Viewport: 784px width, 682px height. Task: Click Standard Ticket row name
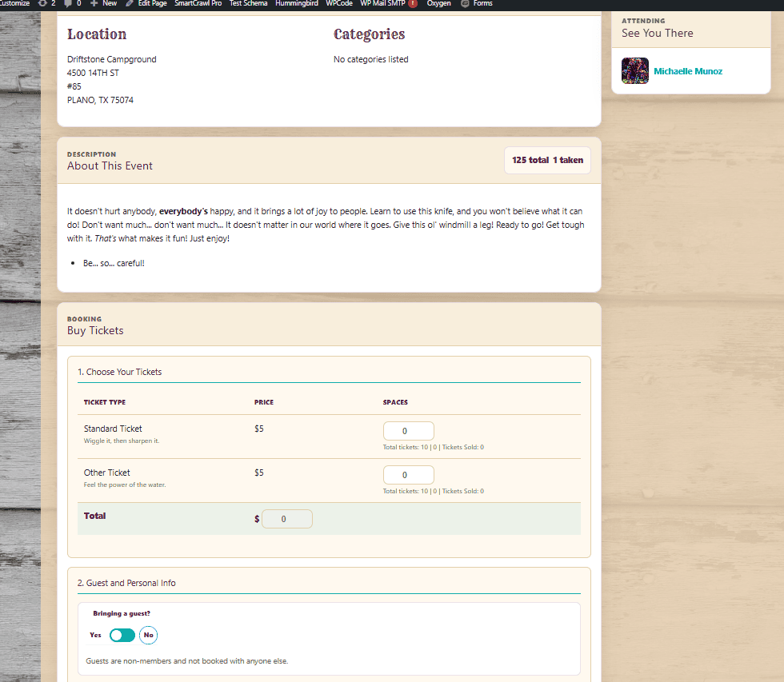pos(113,429)
